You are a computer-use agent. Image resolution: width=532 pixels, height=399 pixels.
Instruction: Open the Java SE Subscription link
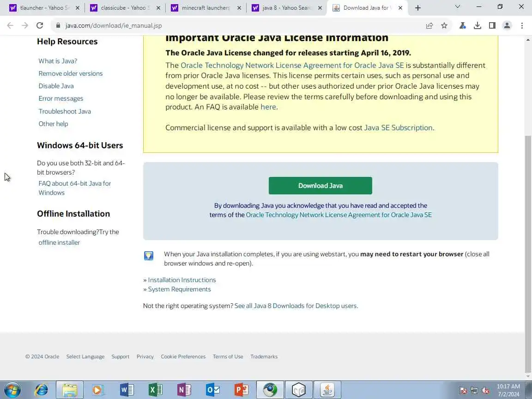click(x=399, y=127)
